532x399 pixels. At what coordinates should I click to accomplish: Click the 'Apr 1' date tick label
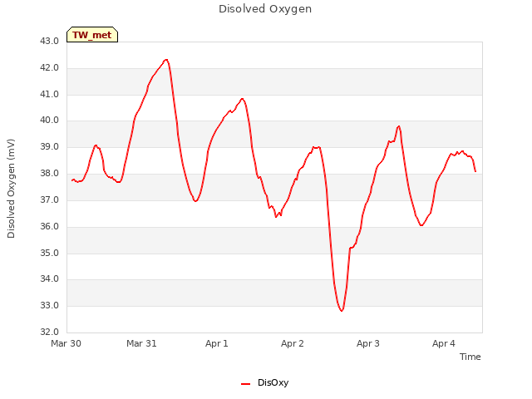coord(216,343)
